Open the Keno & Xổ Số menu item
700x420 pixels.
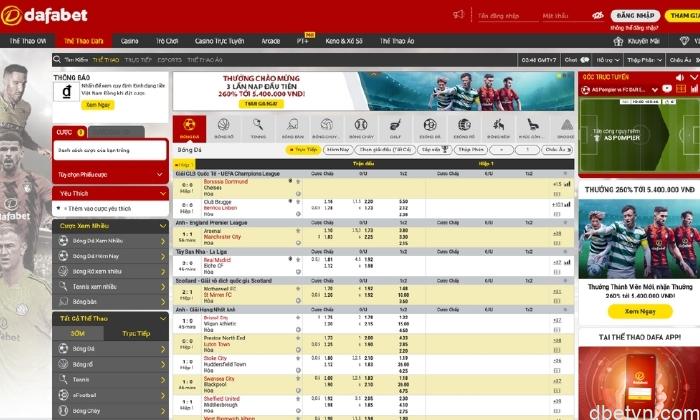(344, 41)
